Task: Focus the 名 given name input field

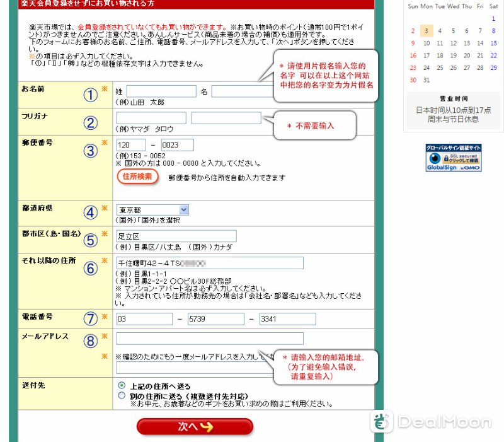Action: [x=243, y=91]
